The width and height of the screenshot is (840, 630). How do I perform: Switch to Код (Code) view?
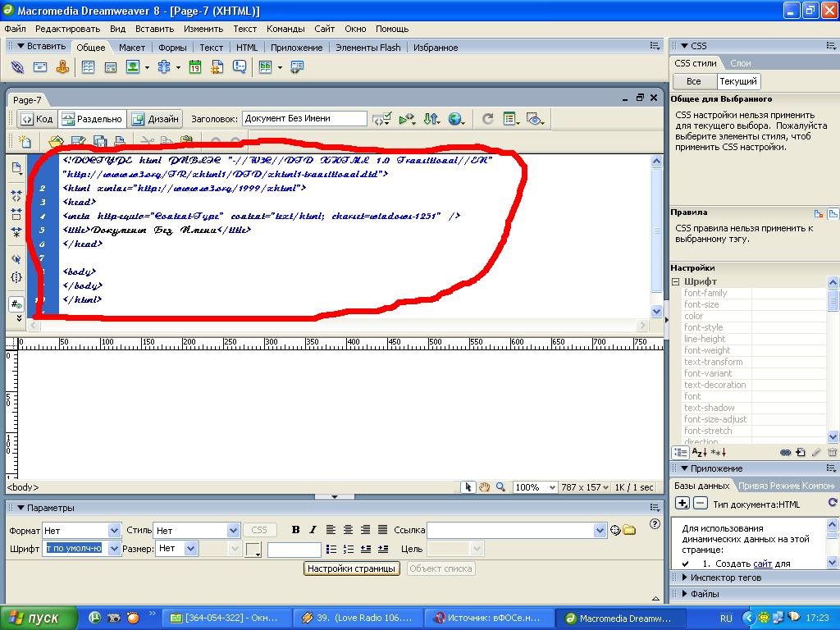coord(37,119)
